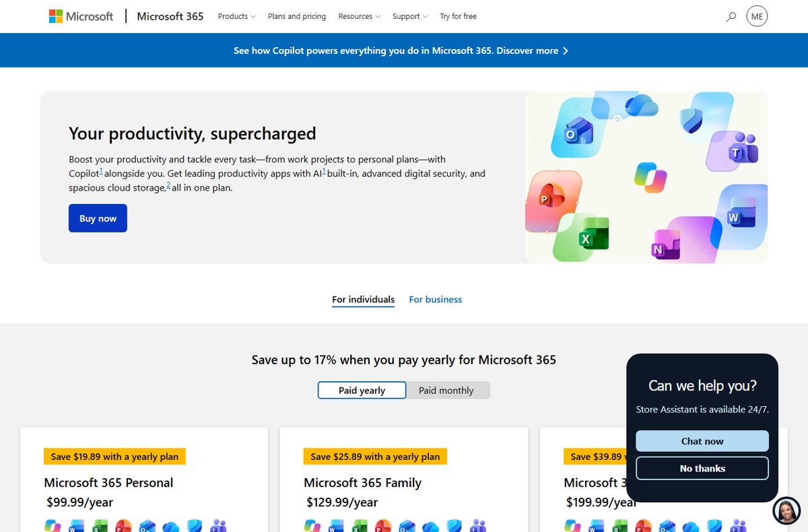Click the Excel icon in hero image
The width and height of the screenshot is (808, 532).
coord(593,233)
